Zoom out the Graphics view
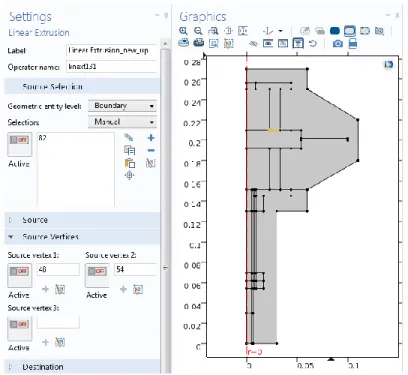Image resolution: width=408 pixels, height=375 pixels. 198,31
